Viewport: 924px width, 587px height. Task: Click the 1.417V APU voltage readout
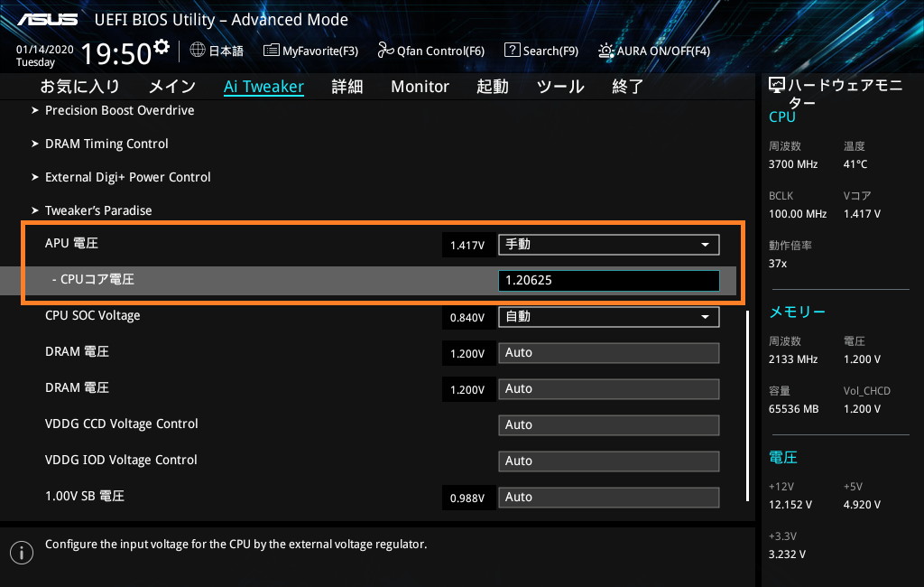point(468,246)
